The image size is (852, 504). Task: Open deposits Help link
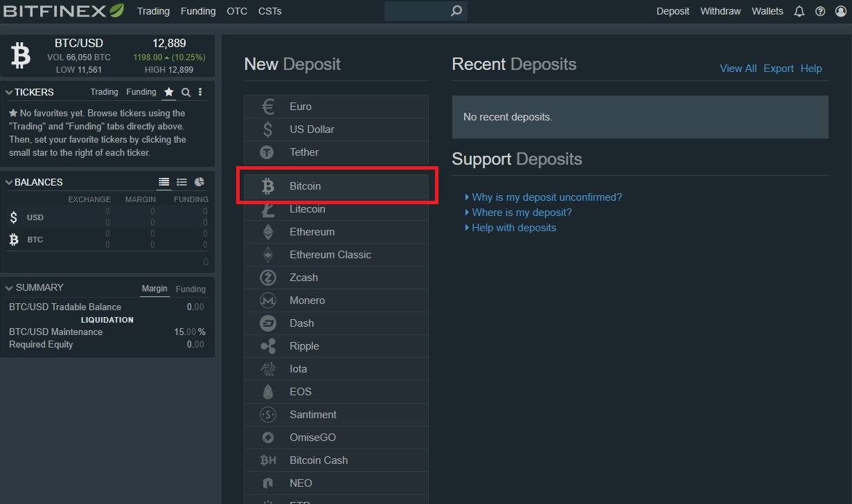(x=811, y=69)
